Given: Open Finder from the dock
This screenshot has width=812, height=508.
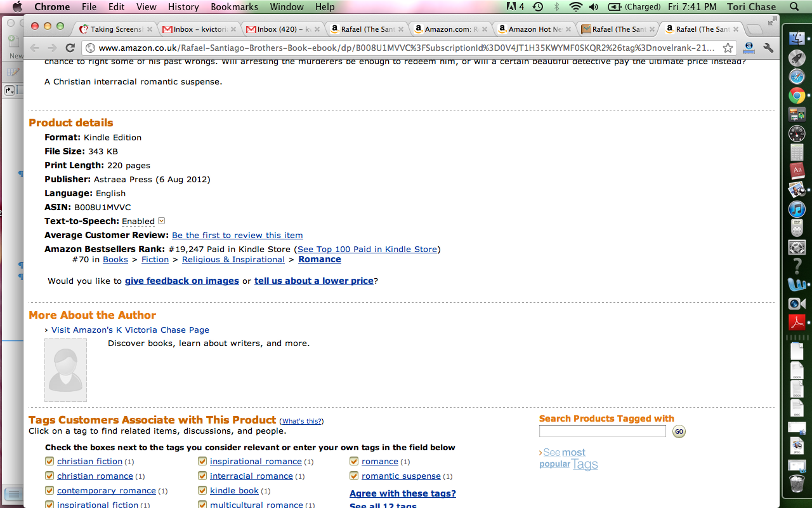Looking at the screenshot, I should coord(797,39).
